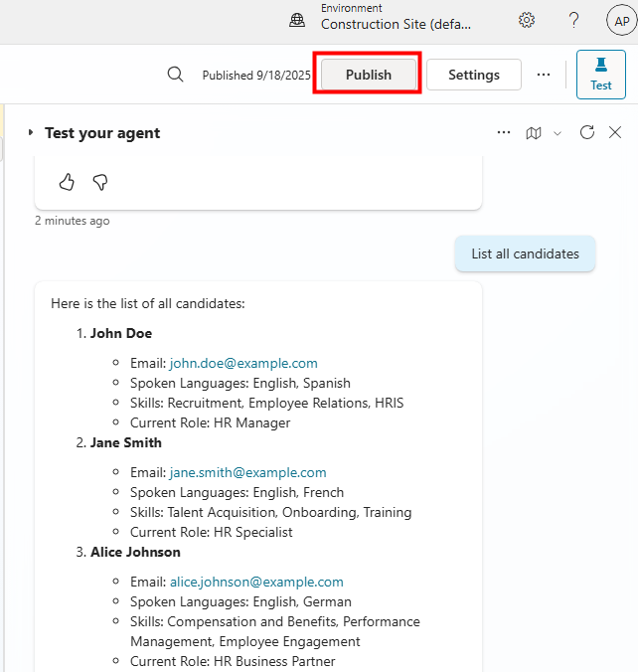The height and width of the screenshot is (672, 638).
Task: Open the AP account avatar
Action: [x=622, y=20]
